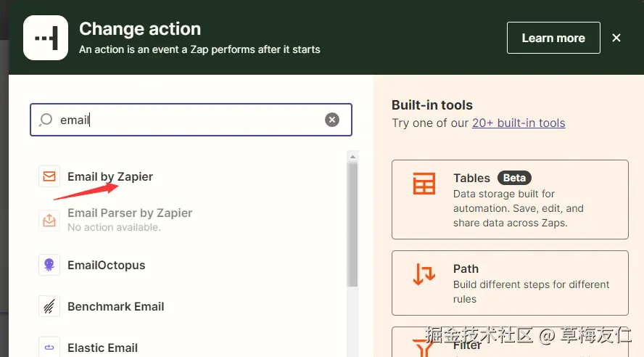The width and height of the screenshot is (644, 357).
Task: Click the Tables grid icon
Action: (424, 184)
